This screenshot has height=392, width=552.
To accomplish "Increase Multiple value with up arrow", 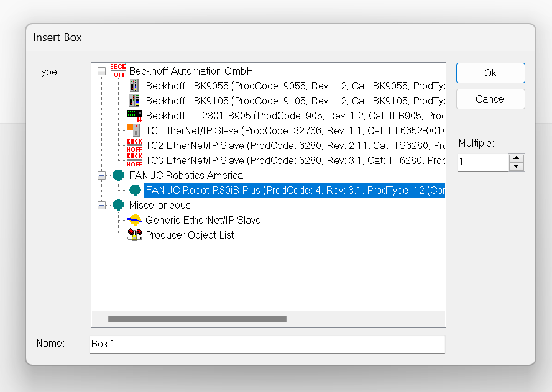I will 516,158.
